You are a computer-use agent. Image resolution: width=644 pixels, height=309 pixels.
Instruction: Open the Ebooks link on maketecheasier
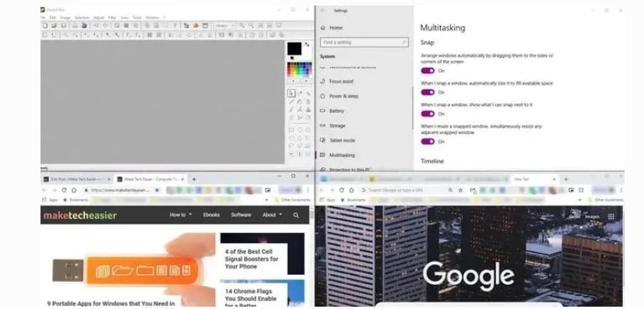211,215
